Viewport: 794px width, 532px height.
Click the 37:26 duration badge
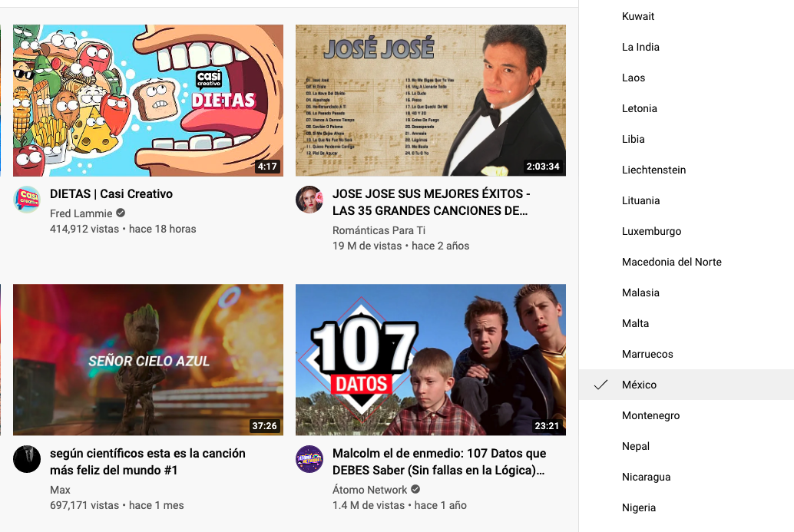coord(265,426)
